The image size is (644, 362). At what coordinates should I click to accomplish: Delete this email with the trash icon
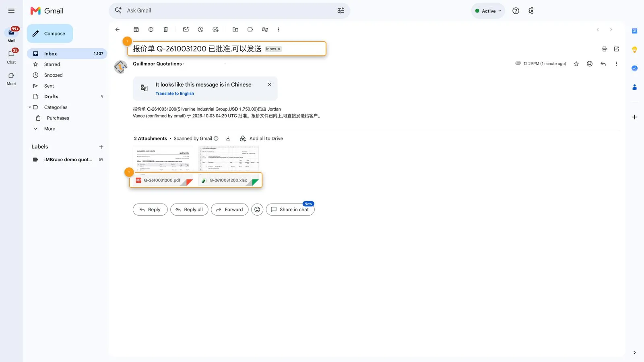pyautogui.click(x=166, y=29)
